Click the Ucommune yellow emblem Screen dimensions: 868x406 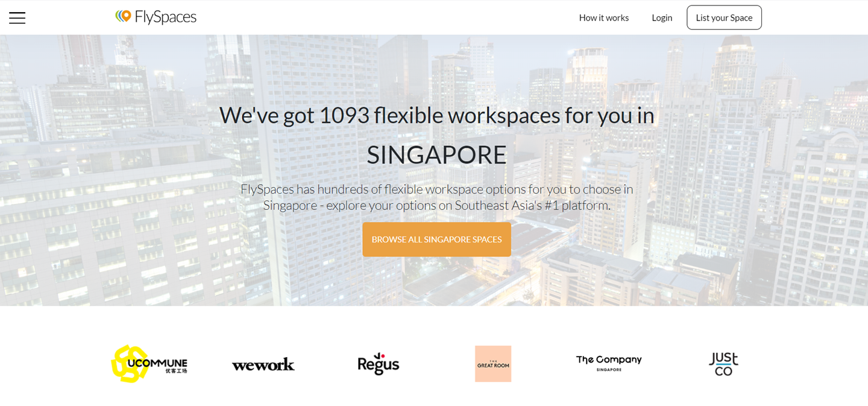point(129,364)
